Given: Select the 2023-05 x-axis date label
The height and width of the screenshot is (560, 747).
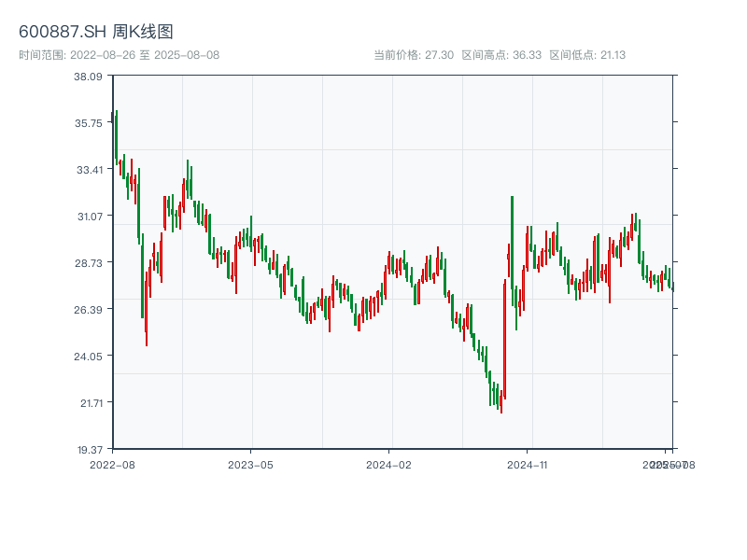Looking at the screenshot, I should [250, 464].
